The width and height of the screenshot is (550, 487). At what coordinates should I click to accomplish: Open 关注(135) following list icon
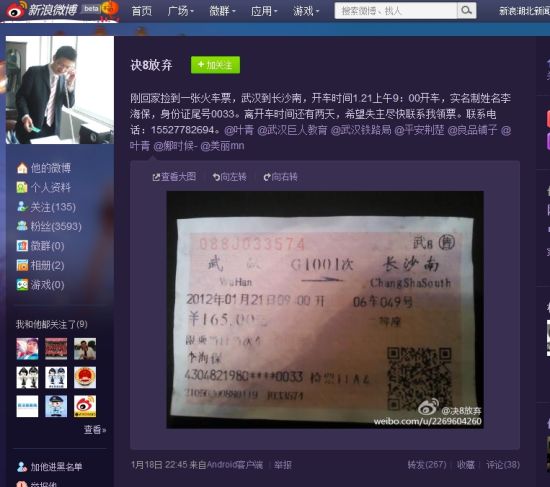click(22, 207)
